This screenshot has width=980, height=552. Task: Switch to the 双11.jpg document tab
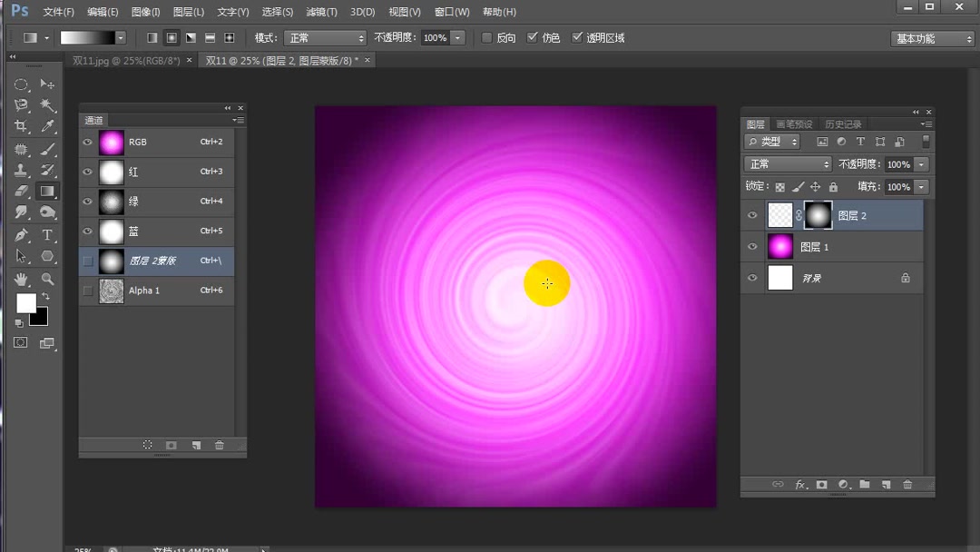(126, 60)
